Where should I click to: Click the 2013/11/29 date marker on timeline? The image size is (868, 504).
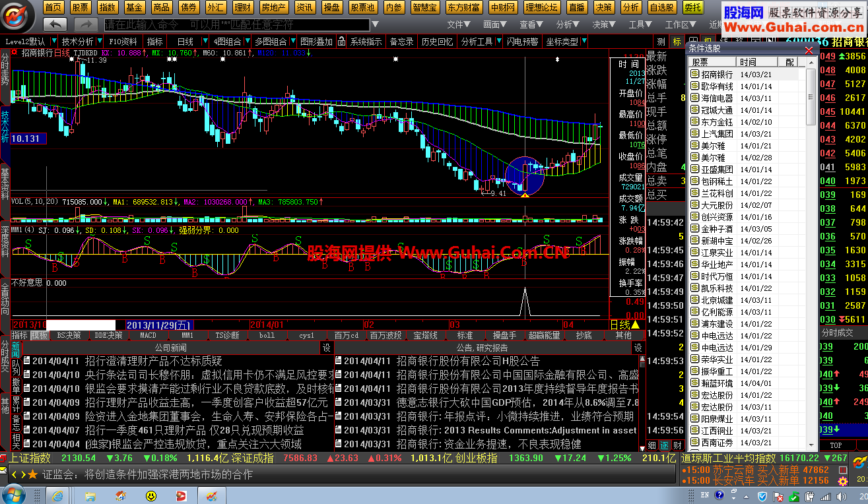(x=158, y=325)
